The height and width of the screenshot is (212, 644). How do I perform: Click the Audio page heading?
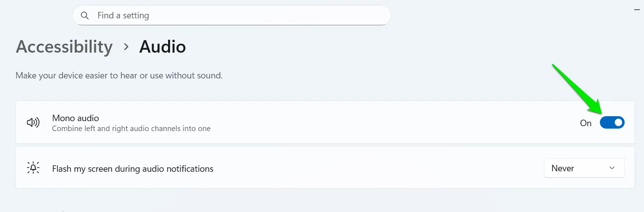(163, 47)
